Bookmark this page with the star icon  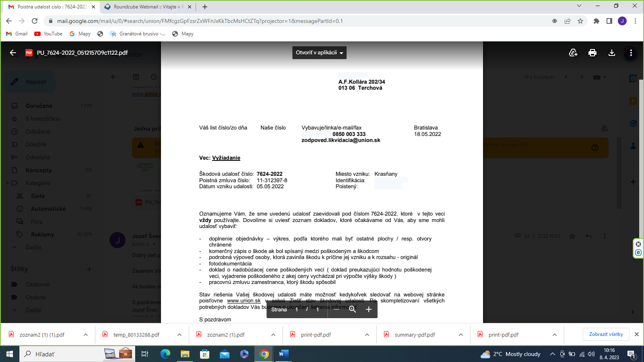pyautogui.click(x=580, y=21)
